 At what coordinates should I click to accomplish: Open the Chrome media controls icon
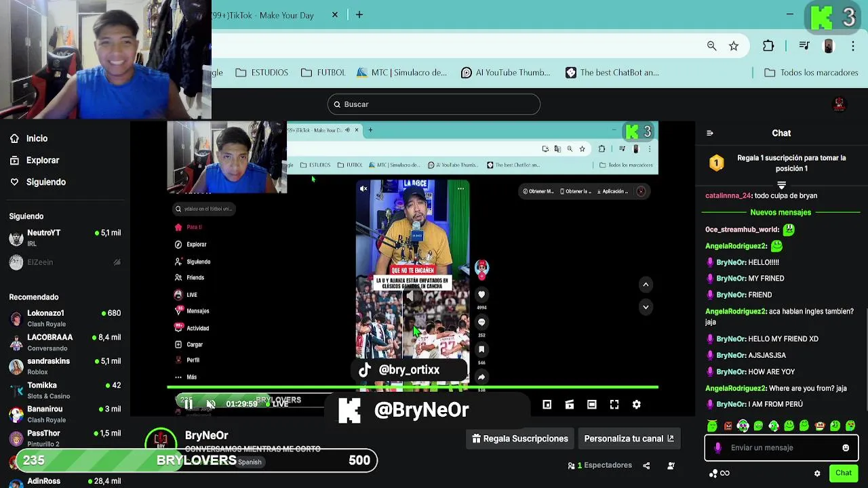[804, 45]
